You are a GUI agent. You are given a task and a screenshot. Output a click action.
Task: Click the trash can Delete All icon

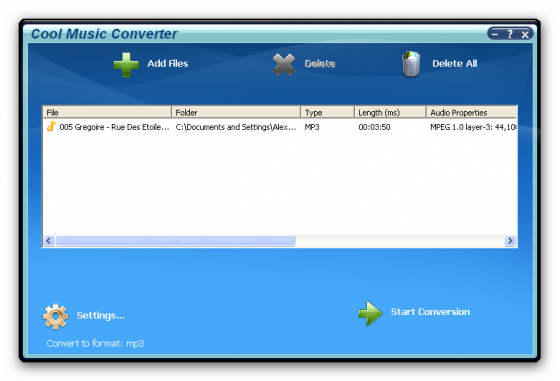click(x=411, y=64)
